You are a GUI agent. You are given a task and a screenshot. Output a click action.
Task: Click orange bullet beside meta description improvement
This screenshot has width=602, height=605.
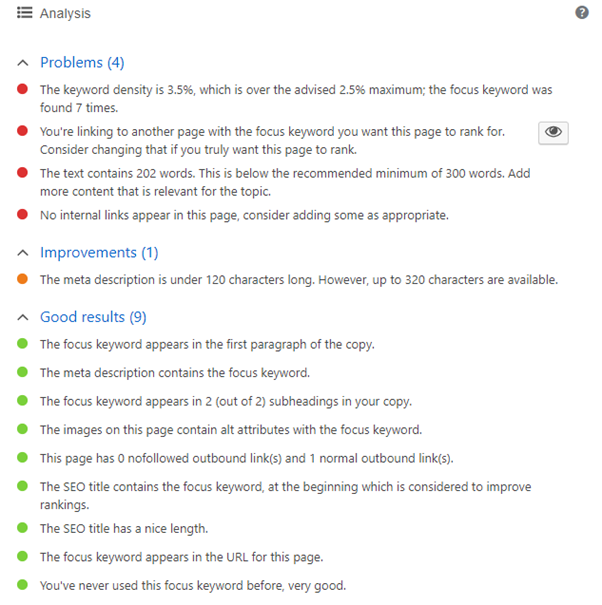point(23,280)
